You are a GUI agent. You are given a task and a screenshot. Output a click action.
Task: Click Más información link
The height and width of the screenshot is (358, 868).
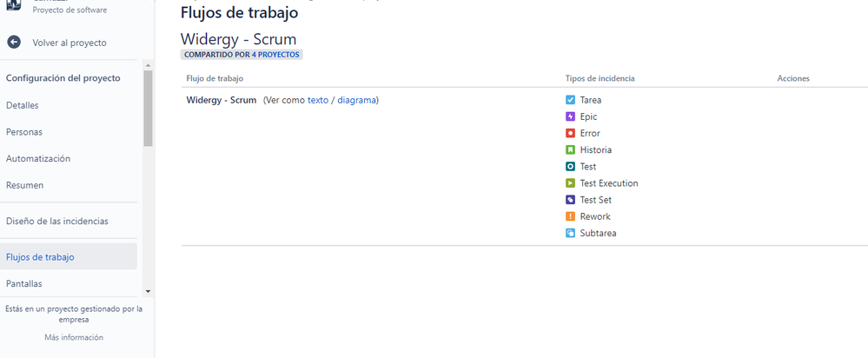(74, 337)
